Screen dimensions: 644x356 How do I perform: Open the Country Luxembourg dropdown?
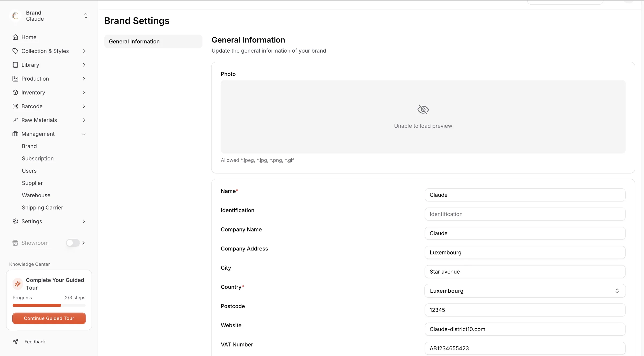525,291
